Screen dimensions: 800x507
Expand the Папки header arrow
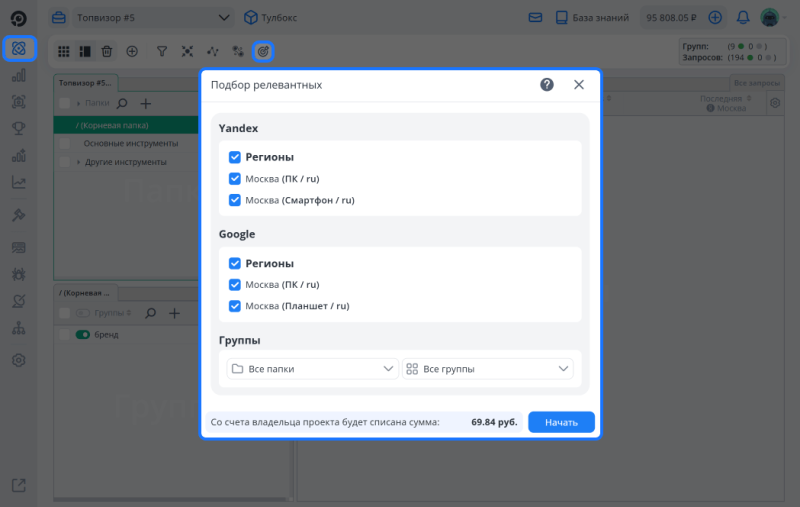[78, 104]
